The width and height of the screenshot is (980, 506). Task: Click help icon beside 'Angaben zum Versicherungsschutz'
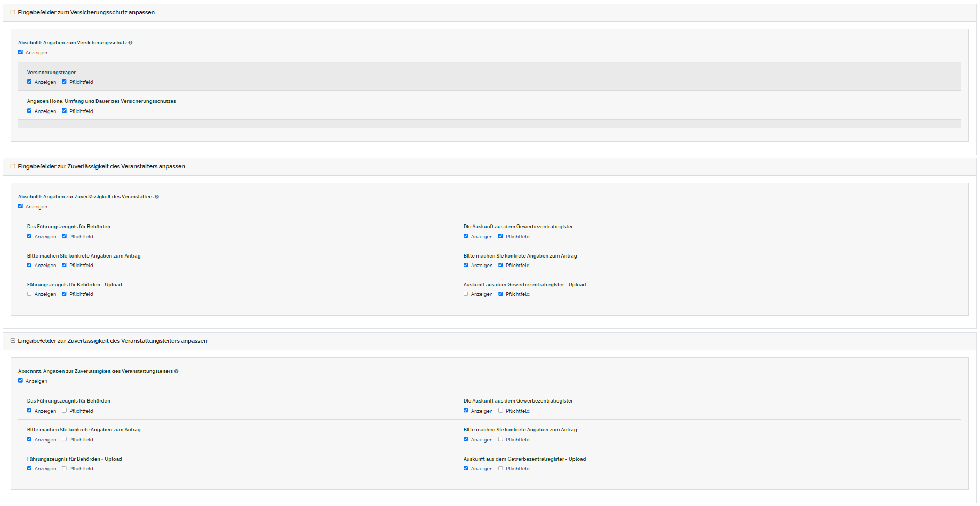[x=130, y=43]
